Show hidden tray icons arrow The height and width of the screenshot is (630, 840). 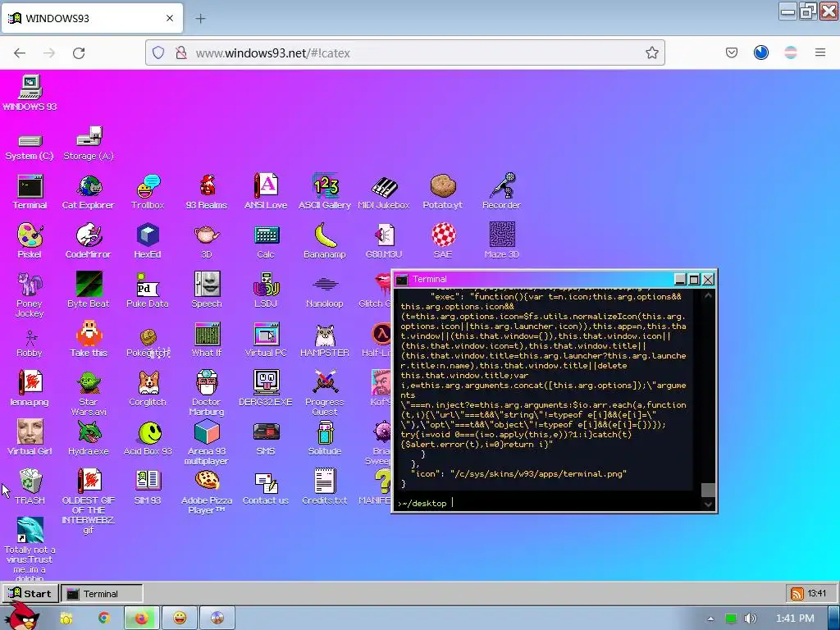coord(710,619)
